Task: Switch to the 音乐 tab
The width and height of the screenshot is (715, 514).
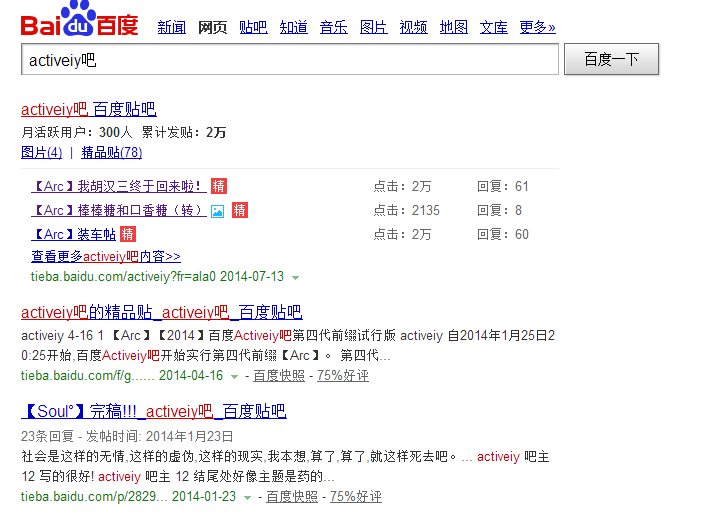Action: tap(333, 27)
